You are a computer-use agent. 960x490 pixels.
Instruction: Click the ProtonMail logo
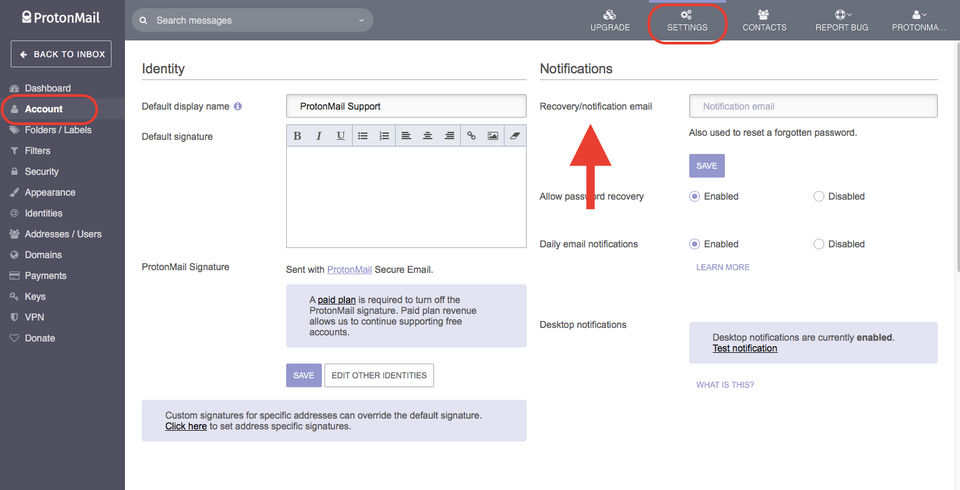point(61,18)
